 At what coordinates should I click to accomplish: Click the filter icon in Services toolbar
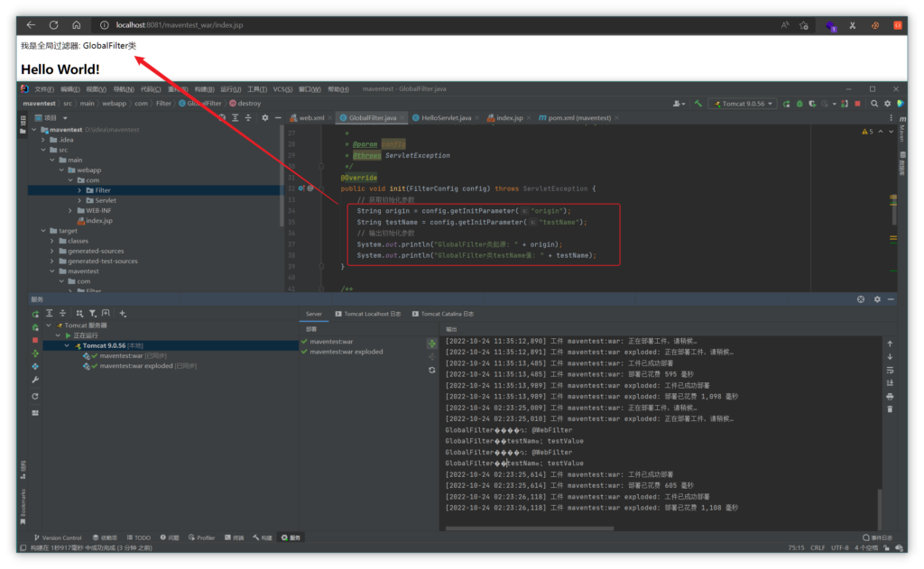(93, 314)
